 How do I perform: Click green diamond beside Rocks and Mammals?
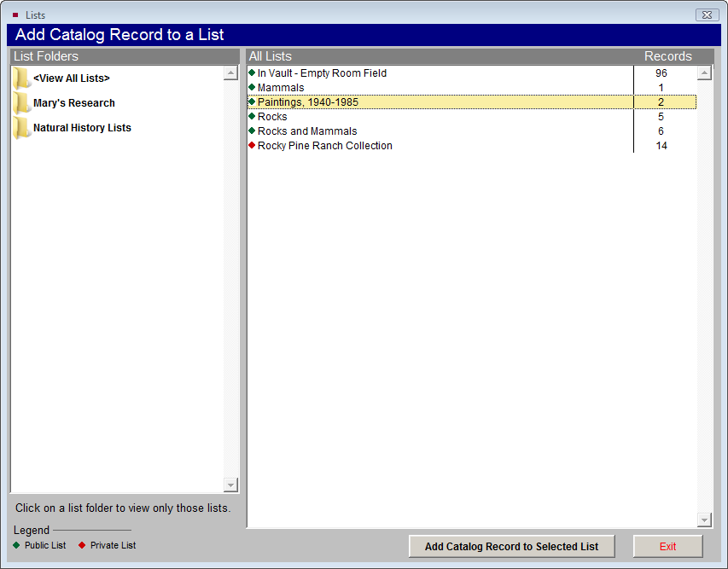coord(252,131)
